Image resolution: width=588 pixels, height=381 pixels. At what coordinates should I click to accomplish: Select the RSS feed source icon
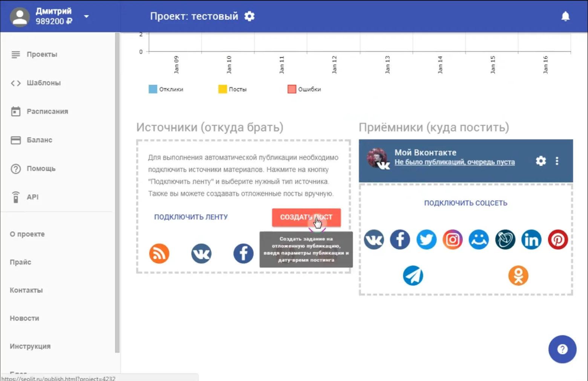(x=159, y=253)
